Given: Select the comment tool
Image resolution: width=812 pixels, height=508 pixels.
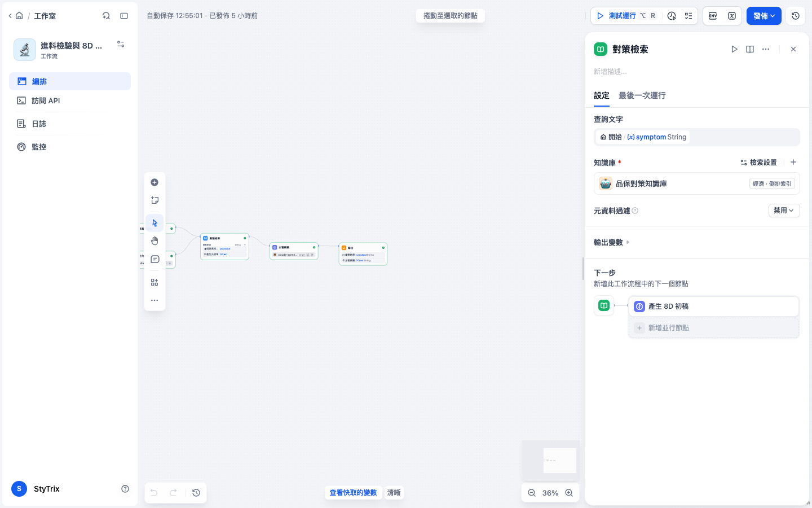Looking at the screenshot, I should click(x=155, y=259).
